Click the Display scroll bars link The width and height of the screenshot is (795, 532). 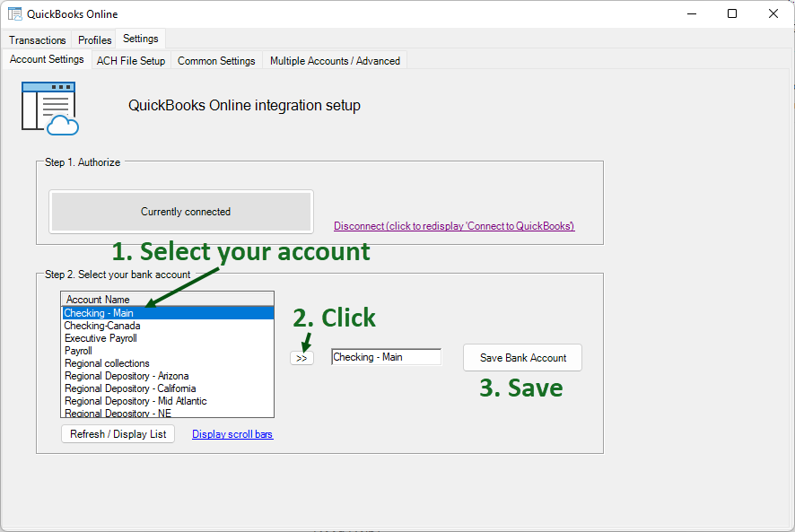coord(232,434)
